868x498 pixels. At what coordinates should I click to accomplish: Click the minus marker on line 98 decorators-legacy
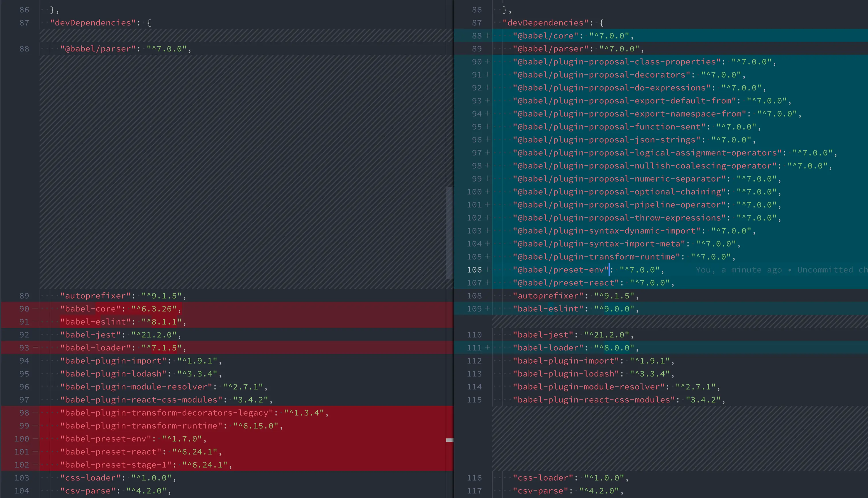click(35, 412)
